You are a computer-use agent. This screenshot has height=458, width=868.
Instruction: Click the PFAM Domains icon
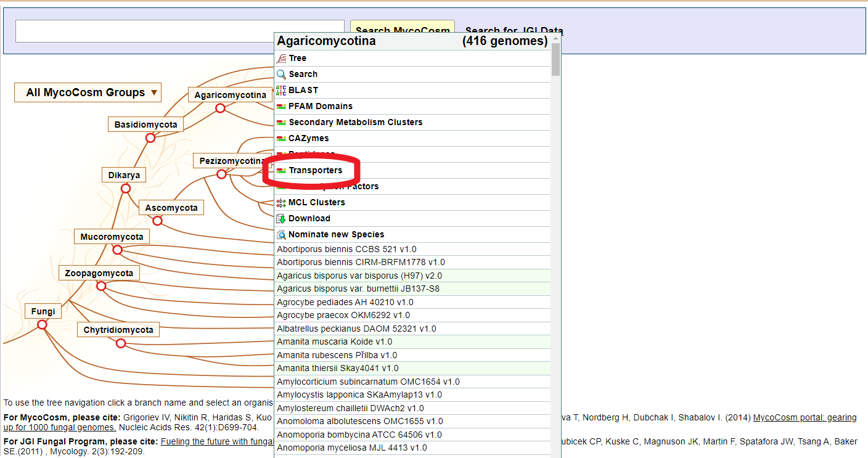[281, 106]
